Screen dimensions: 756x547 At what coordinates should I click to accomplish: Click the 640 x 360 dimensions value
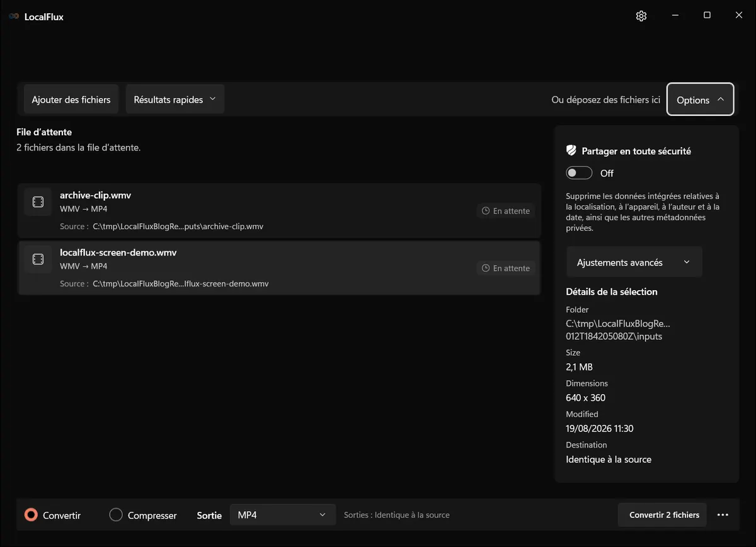pos(586,398)
